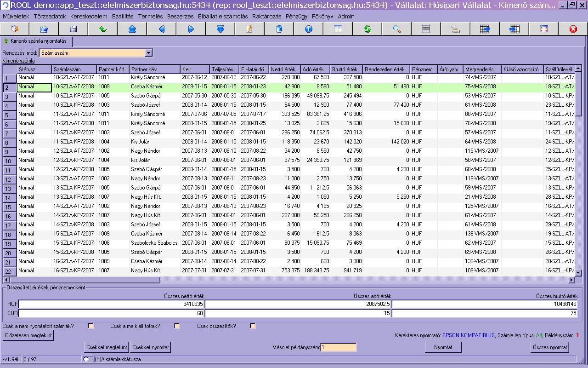Click 'Szabolcska Szabolcs' partner name cell
The height and width of the screenshot is (368, 588).
pyautogui.click(x=155, y=243)
